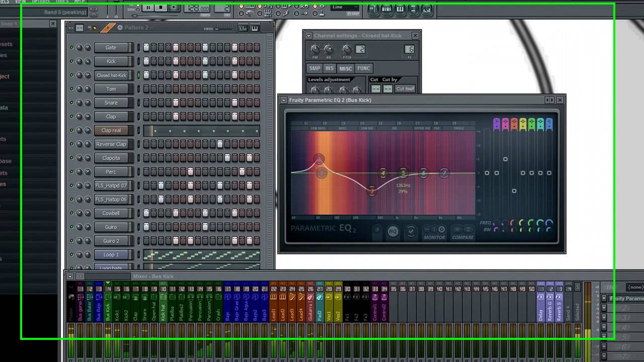Switch to the FUNC tab
The height and width of the screenshot is (362, 644).
pos(363,68)
